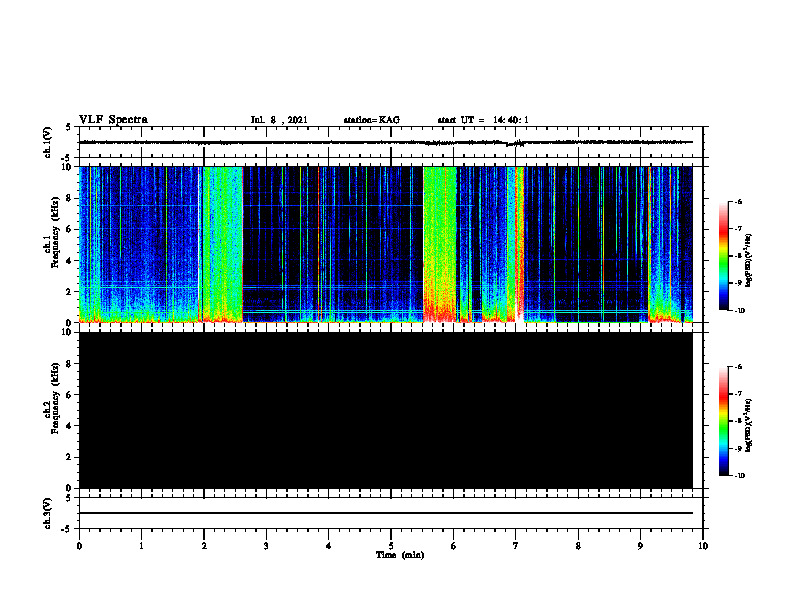The height and width of the screenshot is (612, 792).
Task: Click the "-10" tick on ch.1 colorbar
Action: click(739, 311)
